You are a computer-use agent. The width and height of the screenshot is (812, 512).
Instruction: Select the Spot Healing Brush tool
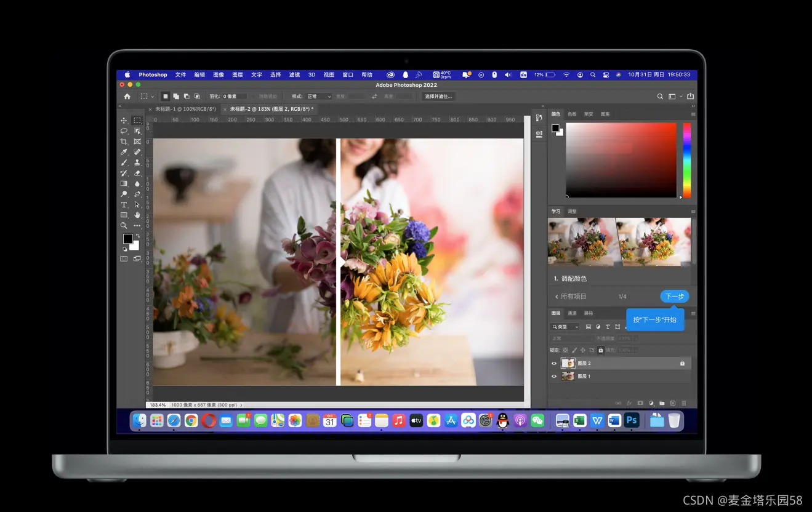point(137,152)
